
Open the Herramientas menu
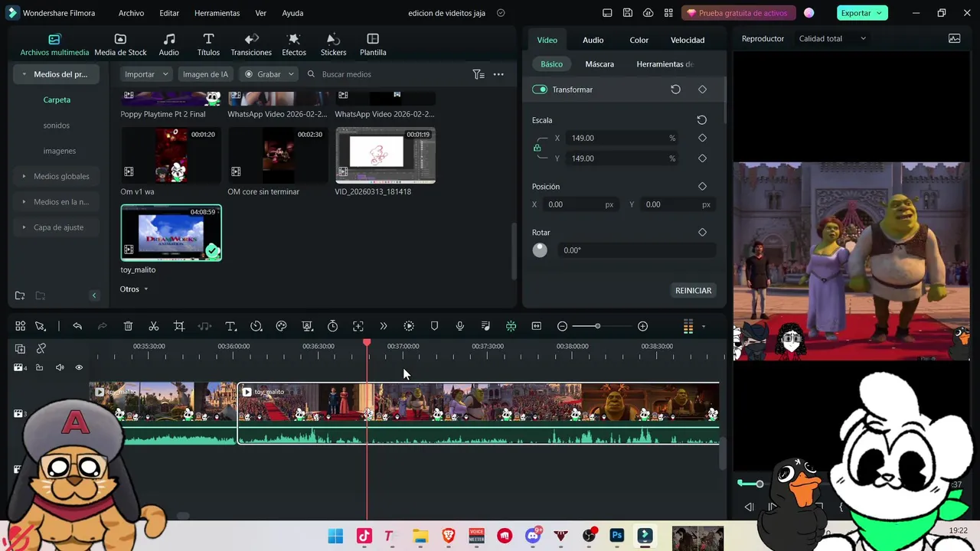pyautogui.click(x=217, y=13)
